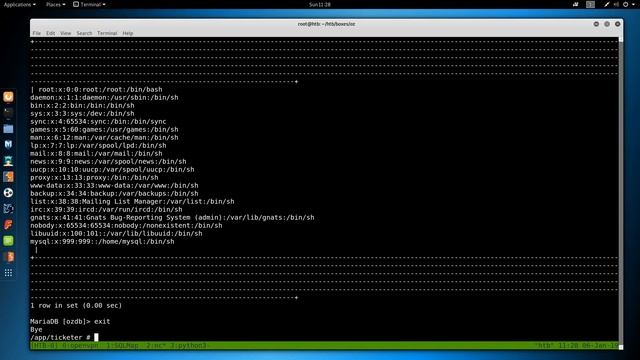The height and width of the screenshot is (360, 640).
Task: Click the power status icon in top bar
Action: click(x=625, y=4)
